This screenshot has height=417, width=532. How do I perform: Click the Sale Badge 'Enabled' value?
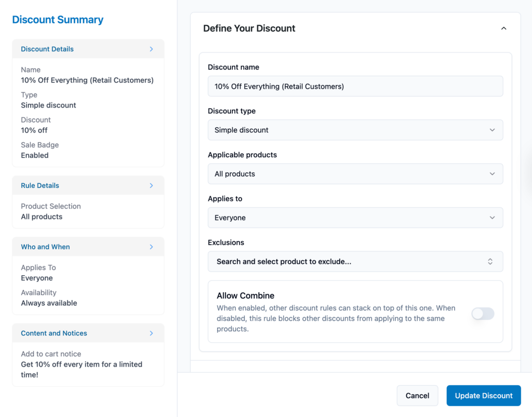coord(35,156)
